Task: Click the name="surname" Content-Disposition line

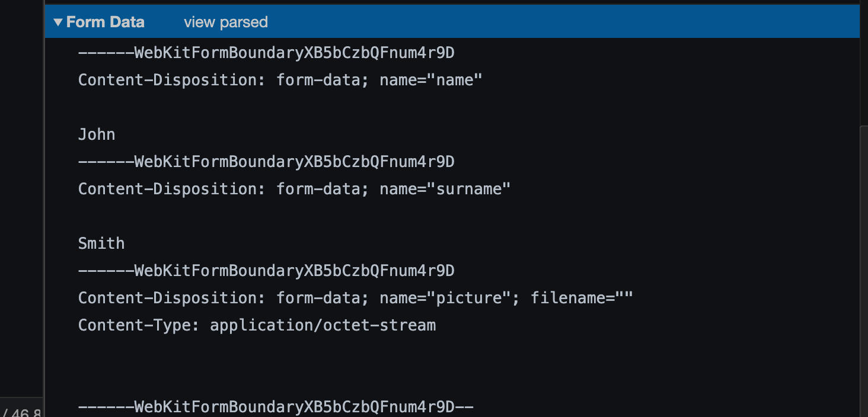Action: pyautogui.click(x=294, y=189)
